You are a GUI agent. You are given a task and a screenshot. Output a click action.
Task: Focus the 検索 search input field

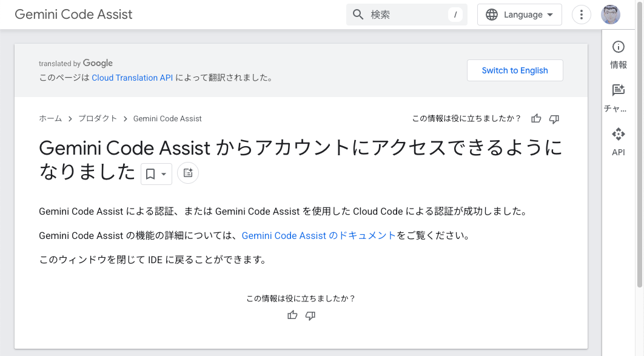407,15
